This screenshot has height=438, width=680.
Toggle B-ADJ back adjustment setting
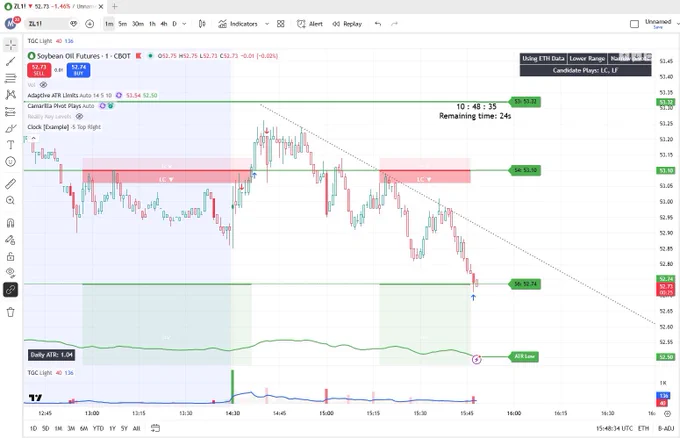[x=666, y=428]
